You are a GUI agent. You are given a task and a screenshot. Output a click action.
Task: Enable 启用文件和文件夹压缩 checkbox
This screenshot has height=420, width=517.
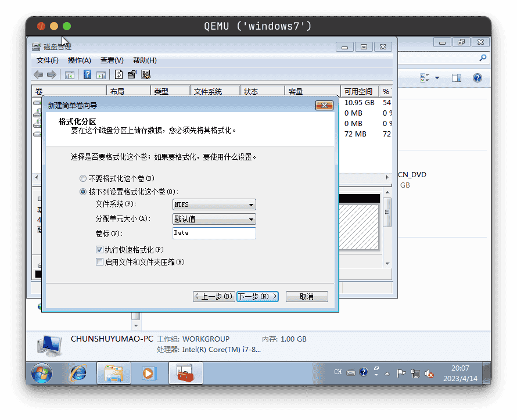click(x=99, y=262)
